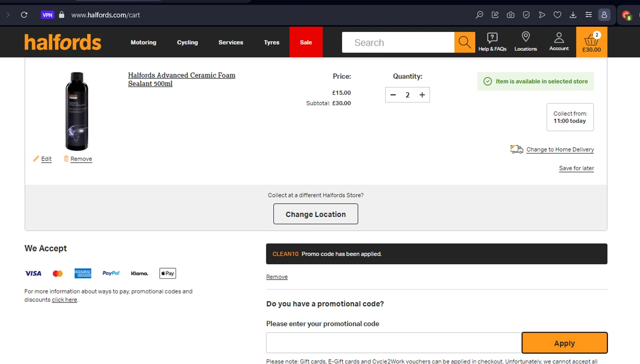Click the padlock site security icon

(x=61, y=15)
